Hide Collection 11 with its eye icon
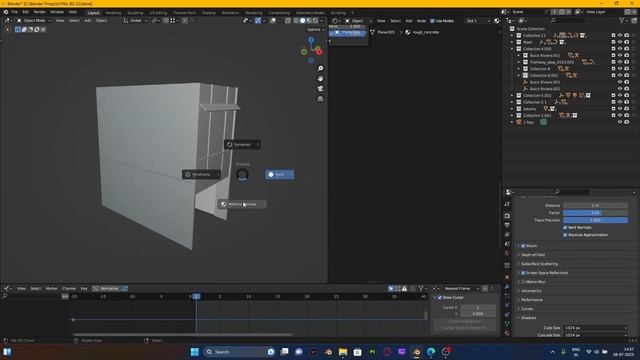 click(620, 36)
